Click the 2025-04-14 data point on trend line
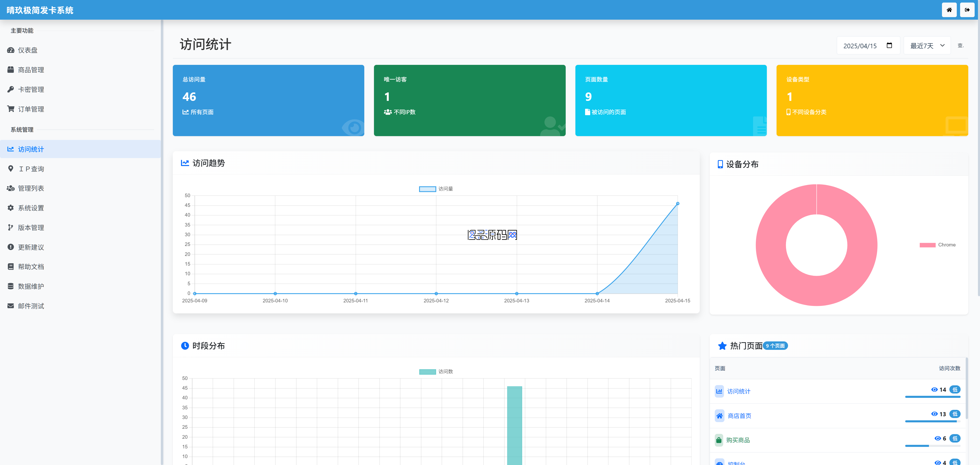This screenshot has height=465, width=980. coord(597,293)
